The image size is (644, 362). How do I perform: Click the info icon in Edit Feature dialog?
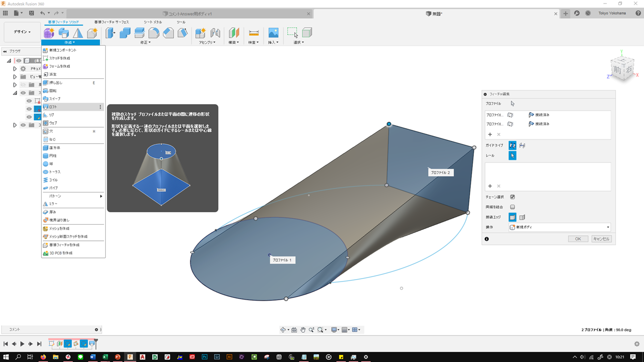pyautogui.click(x=487, y=239)
